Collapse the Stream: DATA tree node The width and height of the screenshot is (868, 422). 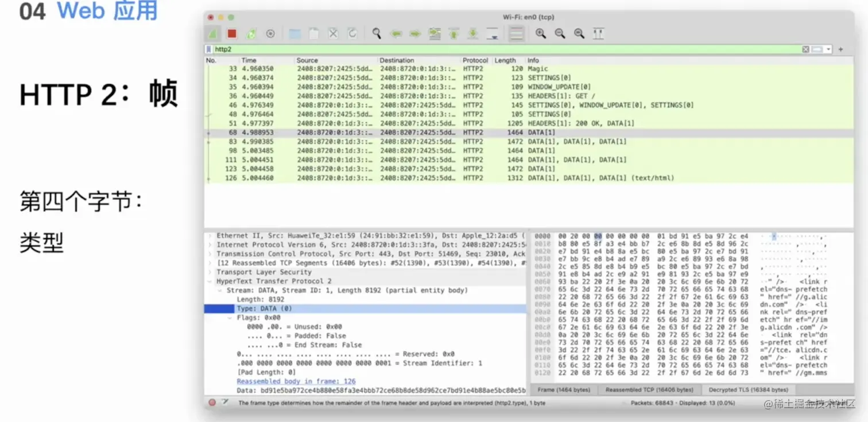pos(220,291)
